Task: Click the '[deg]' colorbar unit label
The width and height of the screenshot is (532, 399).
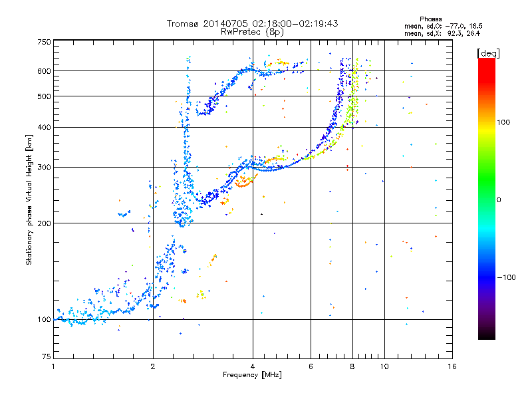Action: 488,53
